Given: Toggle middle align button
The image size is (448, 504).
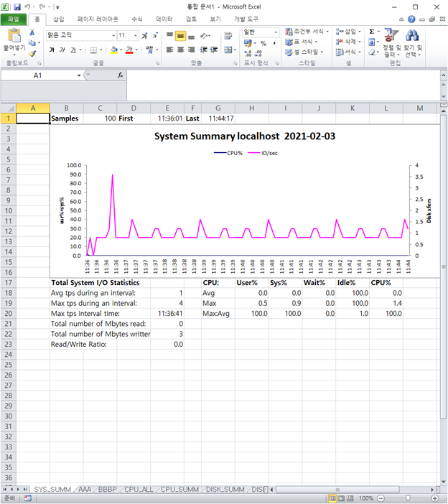Looking at the screenshot, I should tap(181, 36).
